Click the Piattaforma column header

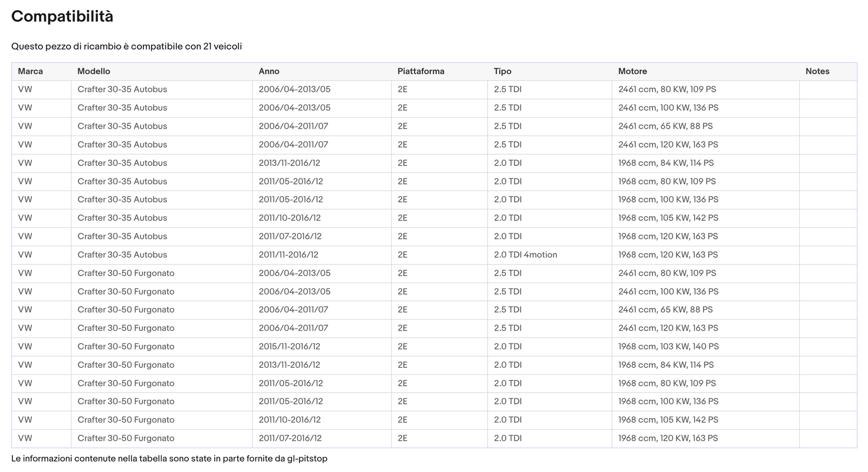coord(421,71)
